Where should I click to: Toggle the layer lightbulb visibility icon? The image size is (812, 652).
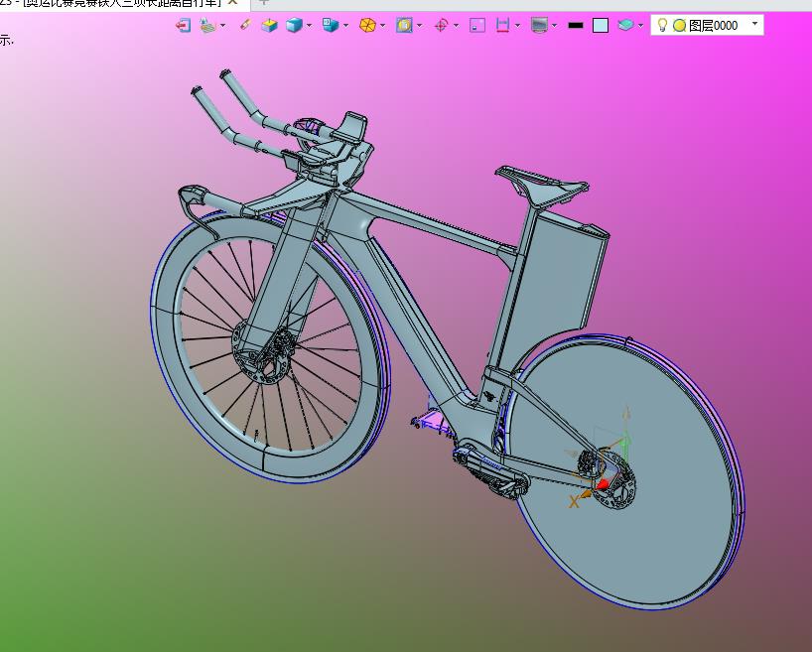[x=663, y=25]
